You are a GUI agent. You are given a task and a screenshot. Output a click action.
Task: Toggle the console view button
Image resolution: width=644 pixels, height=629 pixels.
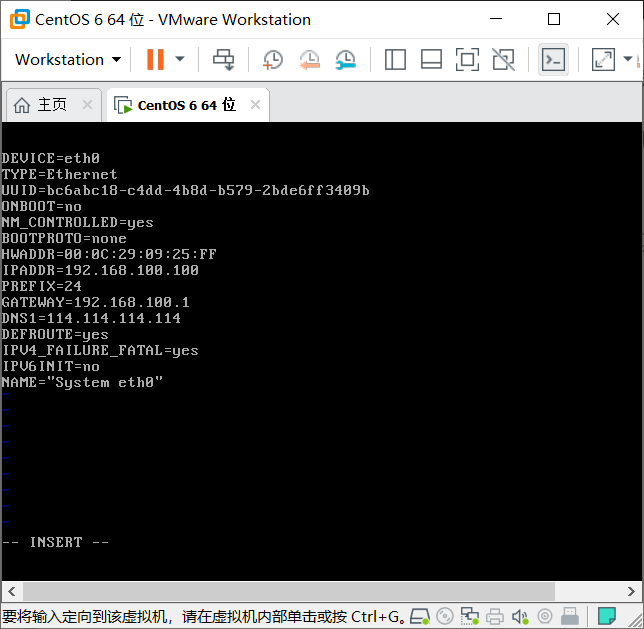tap(553, 60)
